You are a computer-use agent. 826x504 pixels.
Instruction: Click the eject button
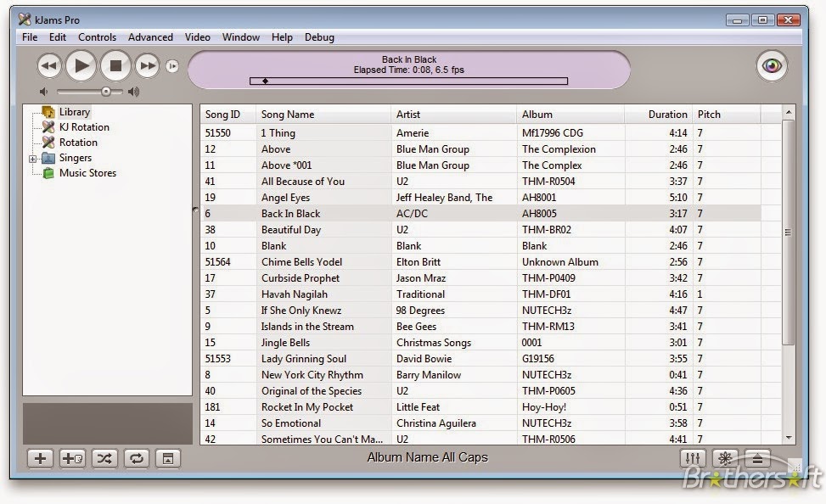pyautogui.click(x=757, y=458)
